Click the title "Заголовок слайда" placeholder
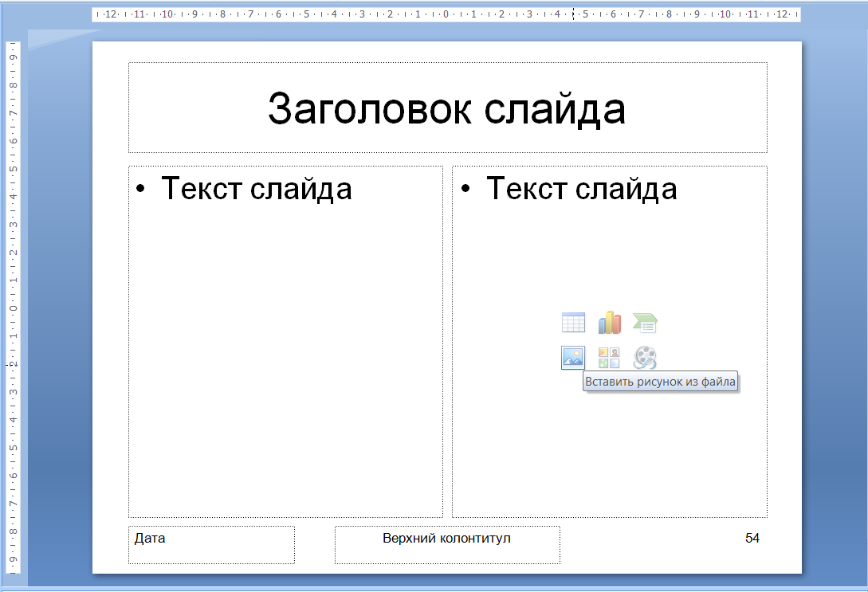 [x=447, y=108]
